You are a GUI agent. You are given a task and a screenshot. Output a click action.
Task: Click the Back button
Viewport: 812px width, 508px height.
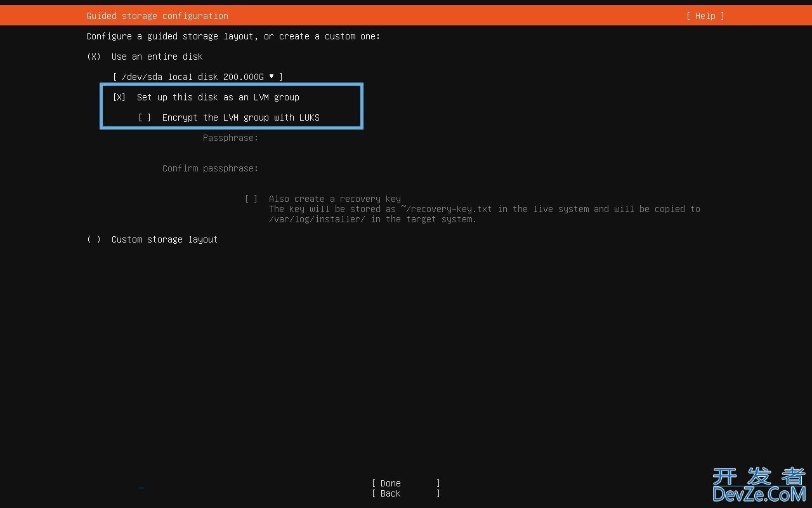[406, 493]
